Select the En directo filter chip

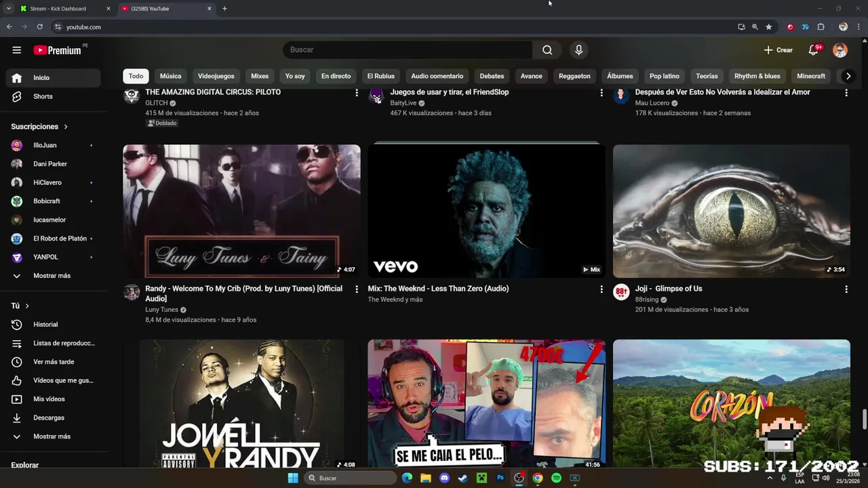click(x=336, y=76)
